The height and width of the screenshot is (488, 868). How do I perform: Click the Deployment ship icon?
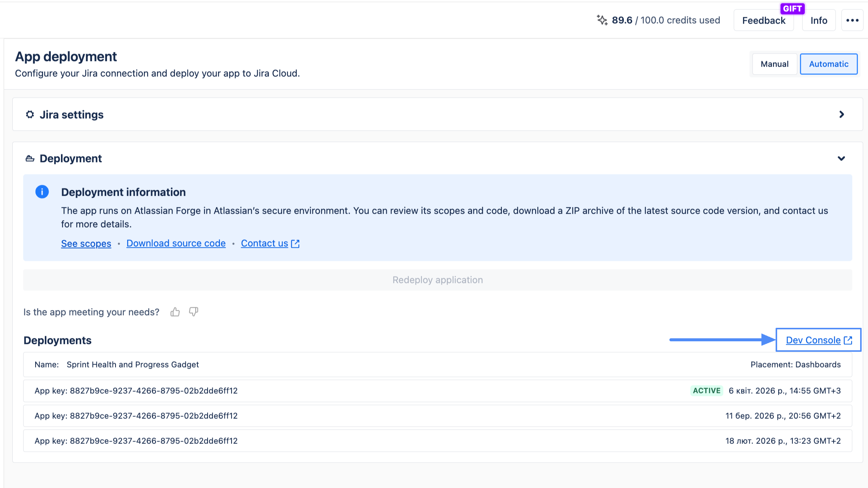pos(30,159)
